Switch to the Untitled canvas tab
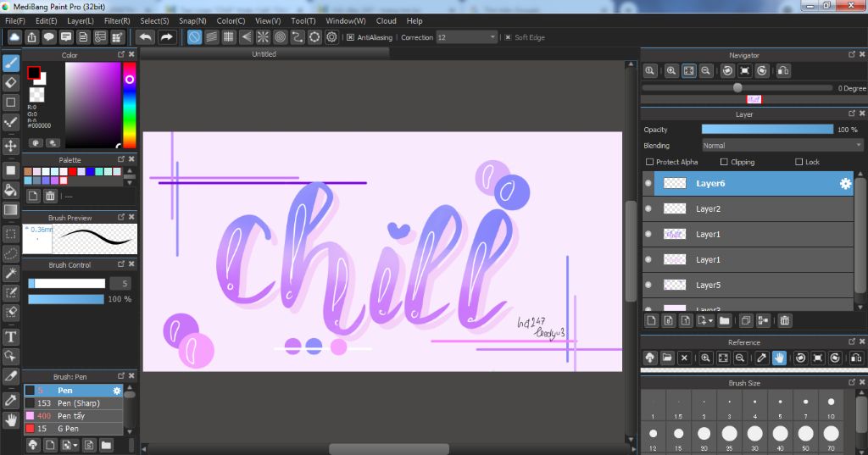This screenshot has width=868, height=455. pos(264,54)
